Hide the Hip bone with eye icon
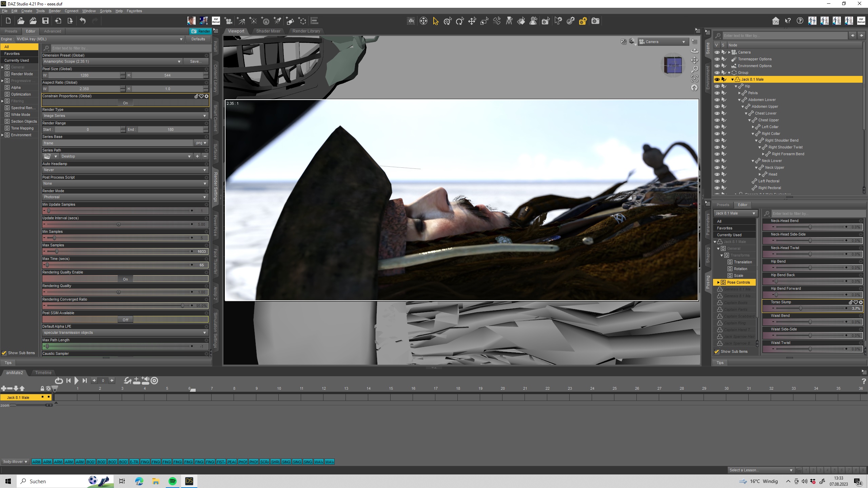This screenshot has width=868, height=488. [717, 86]
